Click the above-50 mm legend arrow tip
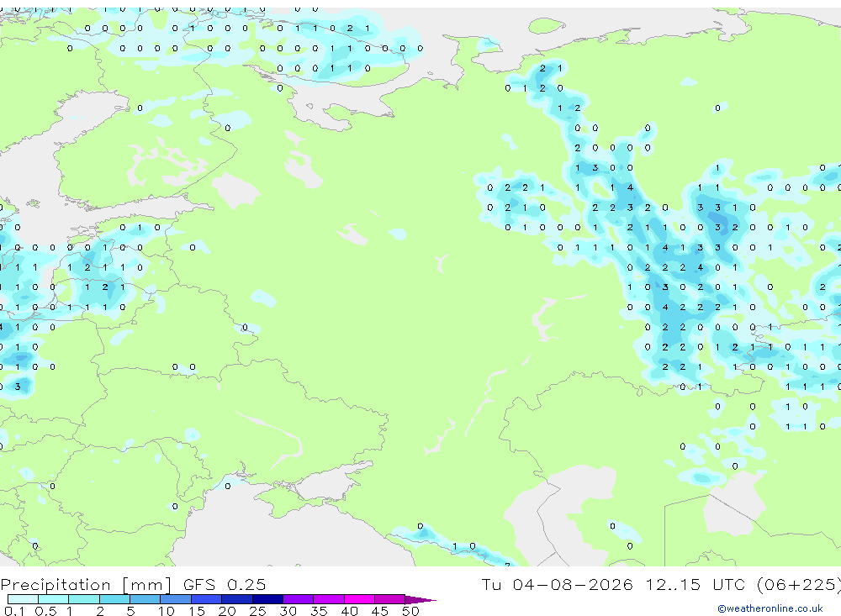The image size is (841, 616). tap(421, 600)
